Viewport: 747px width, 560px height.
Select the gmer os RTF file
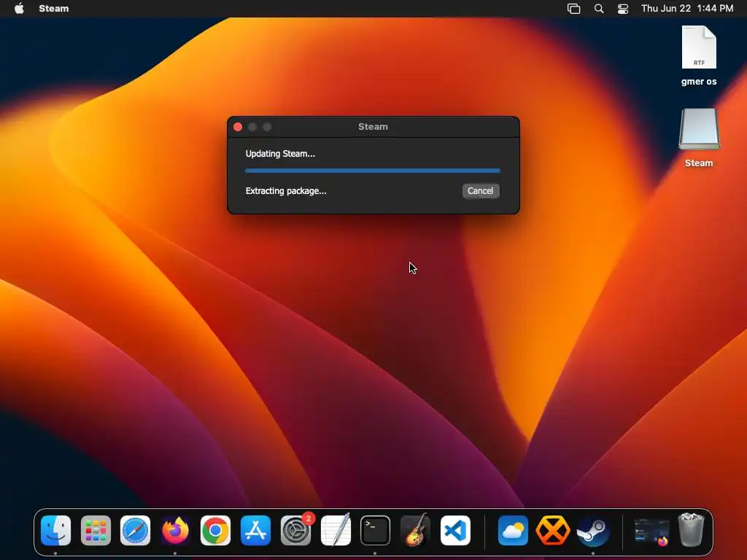coord(699,55)
